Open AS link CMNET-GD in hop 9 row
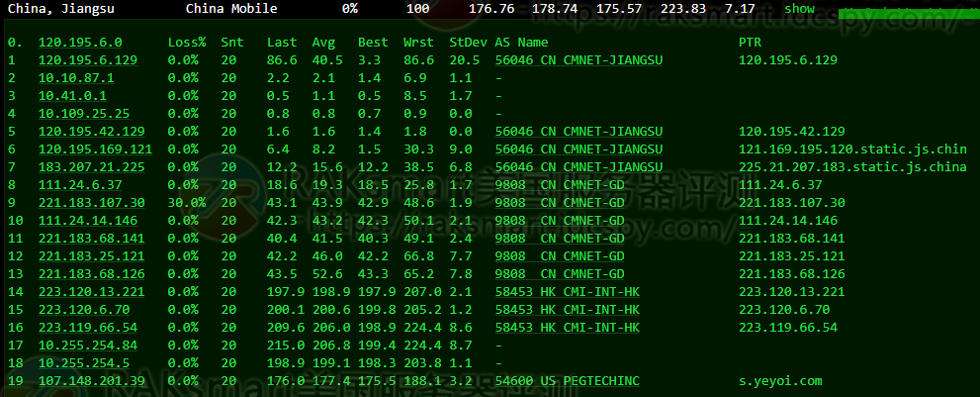This screenshot has width=980, height=397. click(560, 203)
